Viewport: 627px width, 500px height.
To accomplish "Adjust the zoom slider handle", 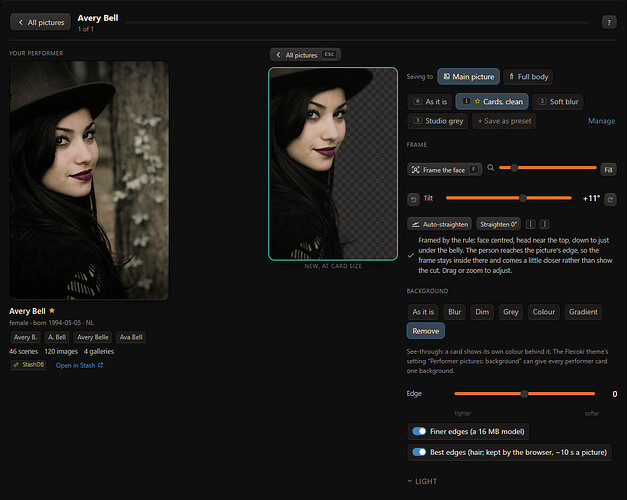I will coord(514,168).
